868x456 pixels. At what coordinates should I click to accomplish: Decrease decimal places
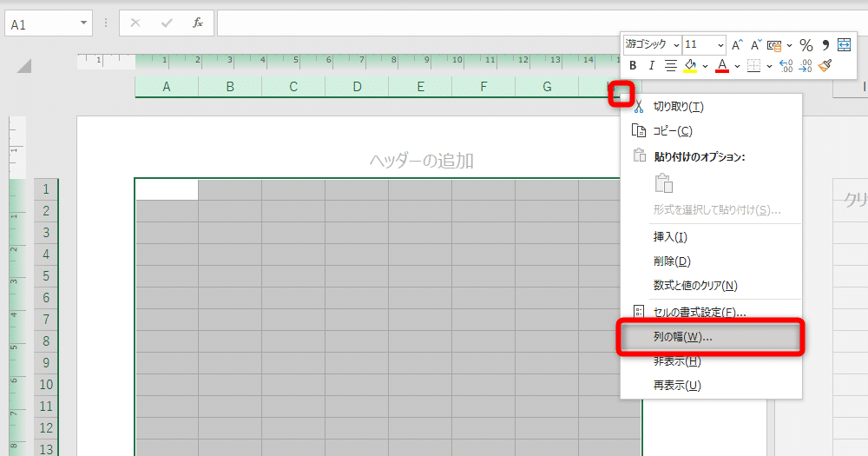tap(806, 66)
